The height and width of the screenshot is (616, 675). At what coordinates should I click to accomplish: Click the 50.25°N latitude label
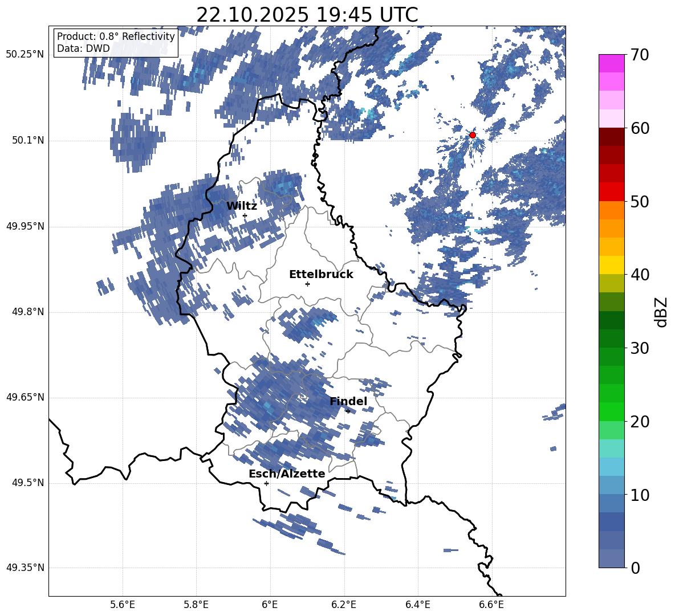tap(25, 55)
